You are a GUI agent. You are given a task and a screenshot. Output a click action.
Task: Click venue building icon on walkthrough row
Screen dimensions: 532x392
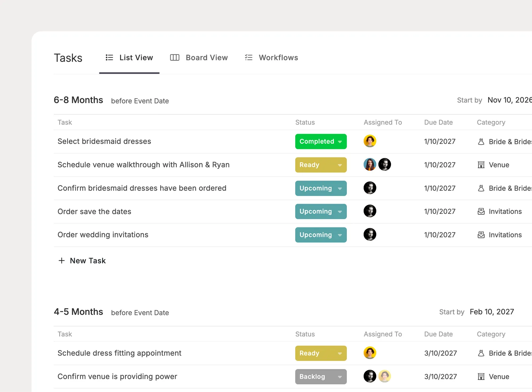point(481,165)
